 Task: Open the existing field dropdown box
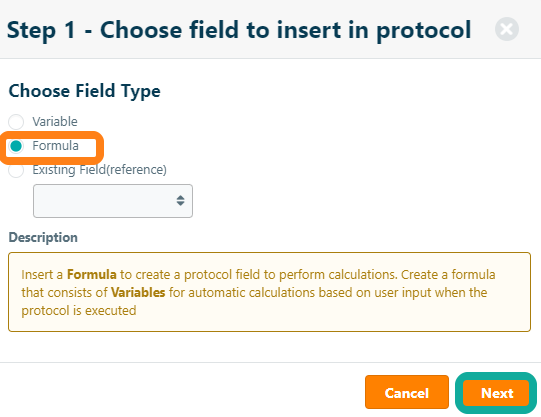[x=113, y=201]
